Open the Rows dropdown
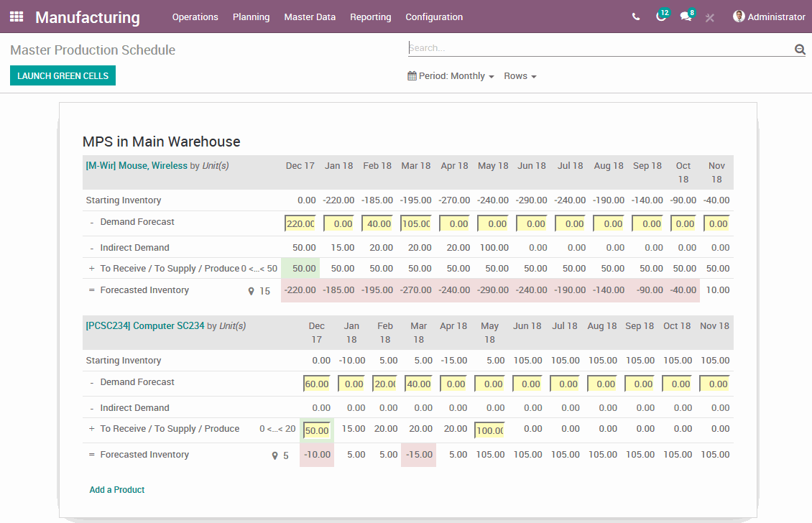 [x=520, y=76]
